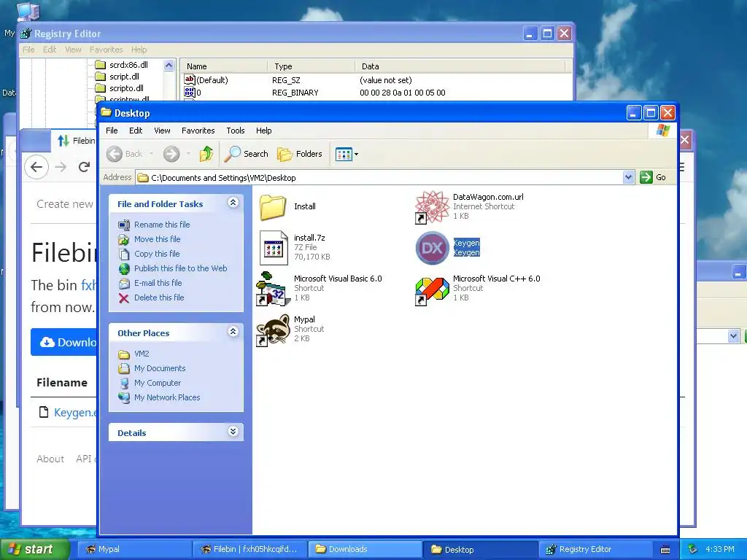This screenshot has width=747, height=560.
Task: Click Delete this file
Action: (x=159, y=297)
